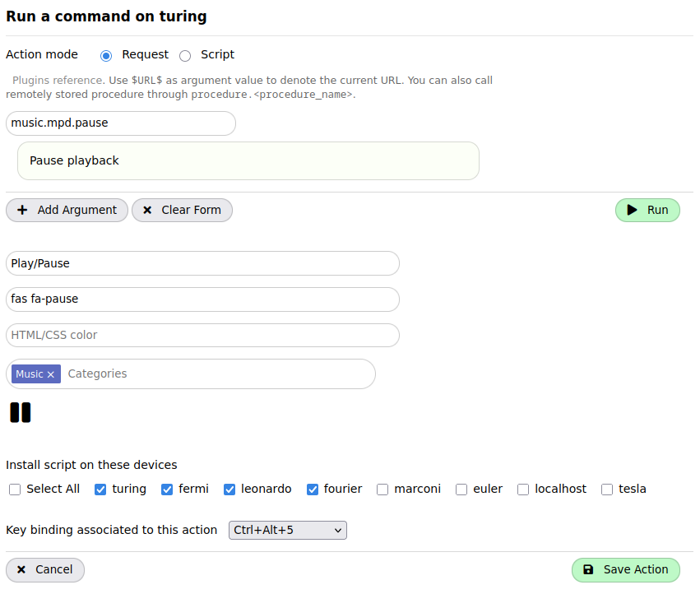This screenshot has height=594, width=700.
Task: Check the Select All devices box
Action: click(15, 490)
